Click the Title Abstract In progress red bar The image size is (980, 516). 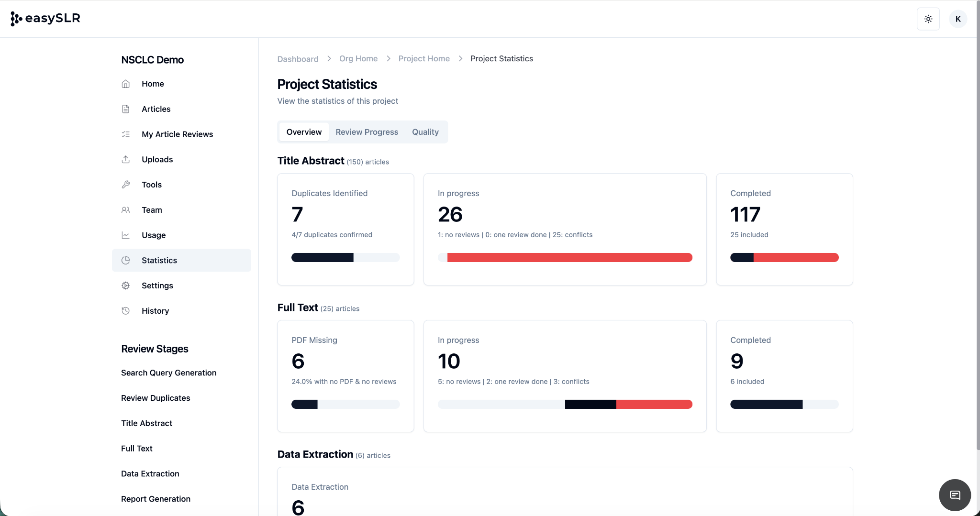569,258
